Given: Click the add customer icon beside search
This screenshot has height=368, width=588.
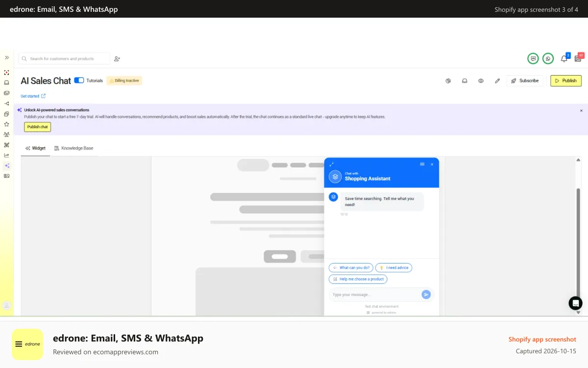Looking at the screenshot, I should 117,58.
